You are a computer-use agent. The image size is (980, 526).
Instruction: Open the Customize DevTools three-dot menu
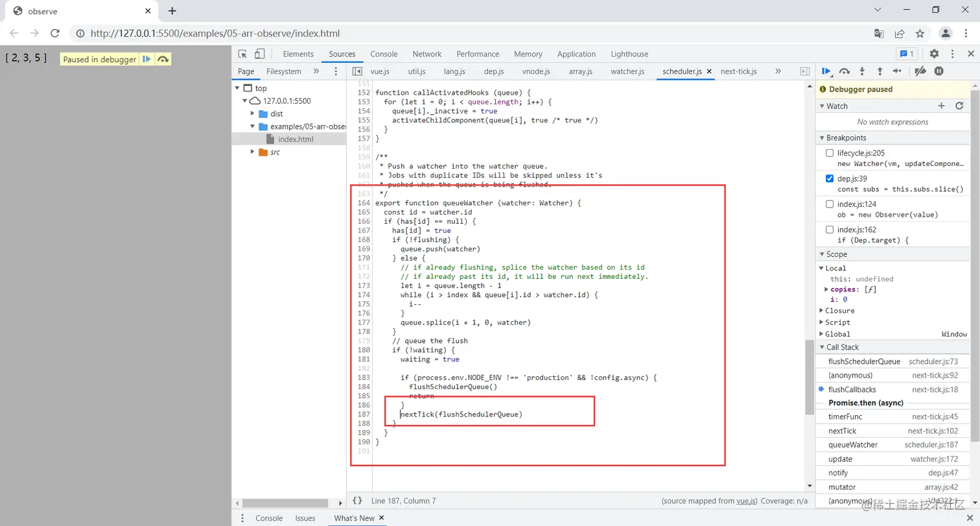tap(952, 54)
